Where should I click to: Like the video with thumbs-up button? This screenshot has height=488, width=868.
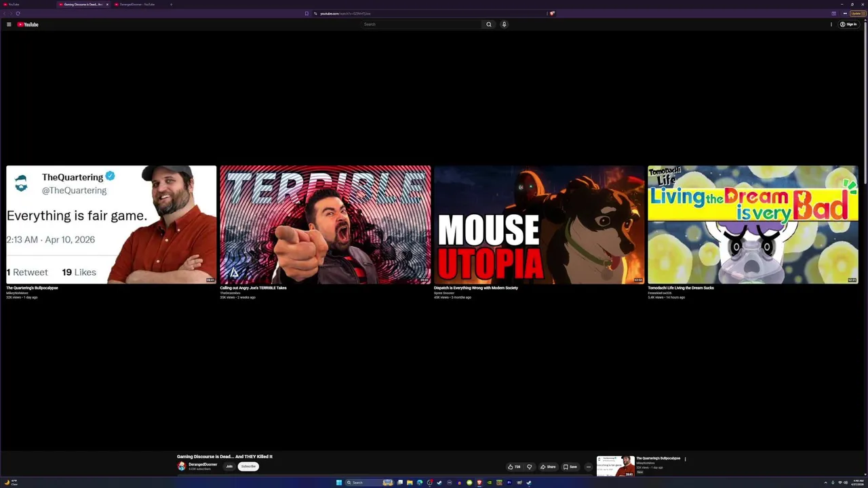(514, 467)
